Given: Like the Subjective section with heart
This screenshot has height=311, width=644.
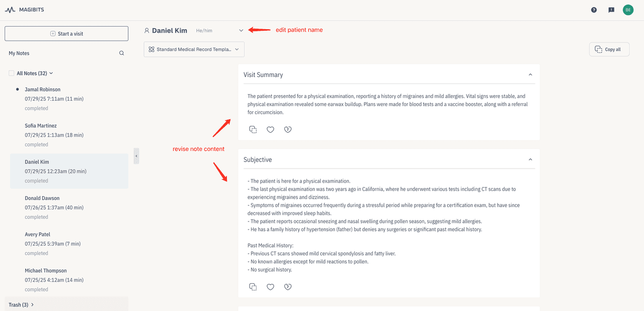Looking at the screenshot, I should (270, 287).
